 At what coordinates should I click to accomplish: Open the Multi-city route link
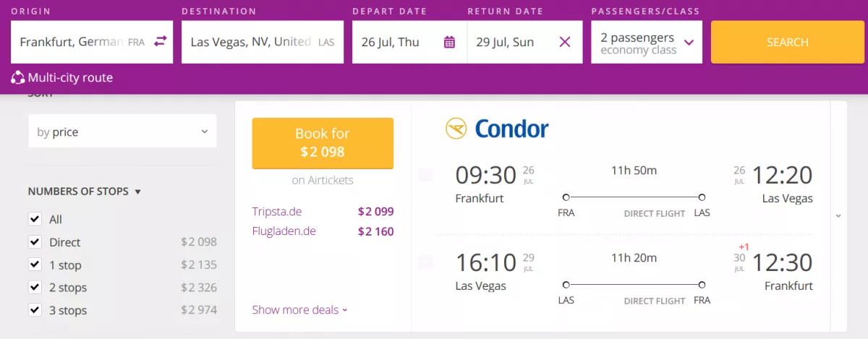[70, 77]
